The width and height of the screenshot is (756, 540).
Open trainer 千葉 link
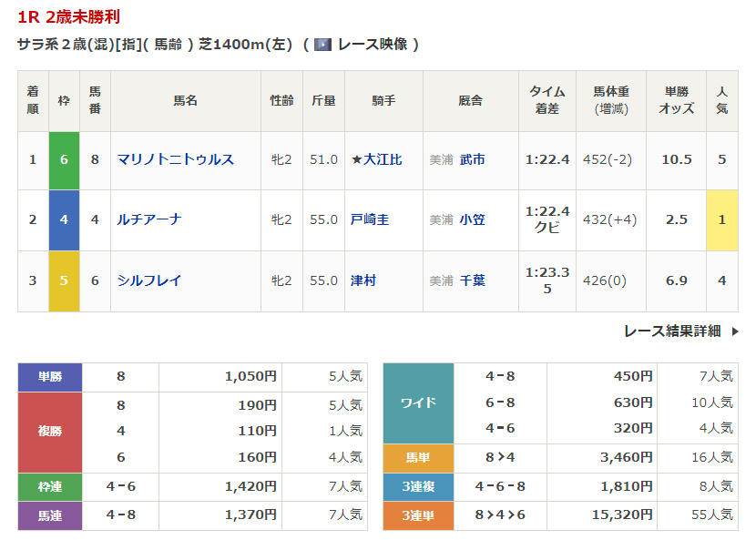tap(472, 280)
